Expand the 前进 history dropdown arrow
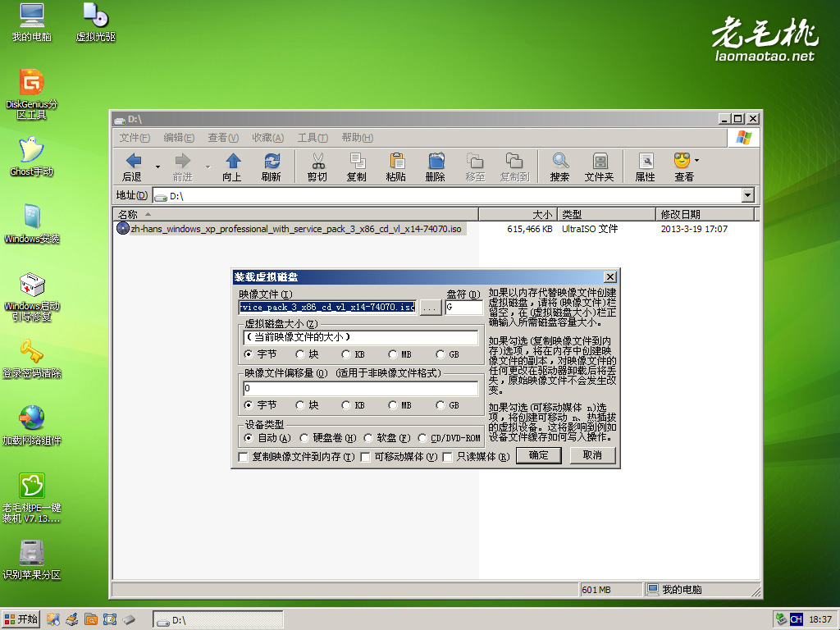The image size is (840, 630). 208,167
